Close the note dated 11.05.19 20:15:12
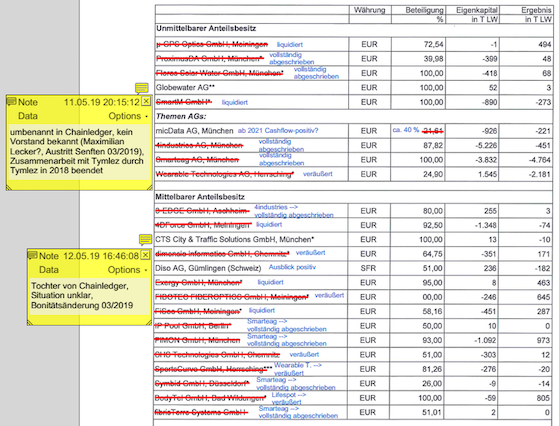Screen dimensions: 559x426 pyautogui.click(x=146, y=102)
